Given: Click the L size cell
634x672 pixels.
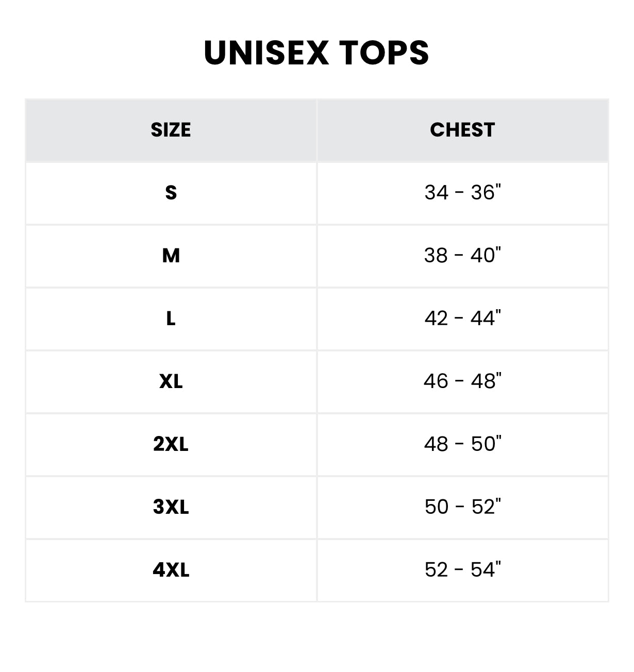Looking at the screenshot, I should coord(171,318).
